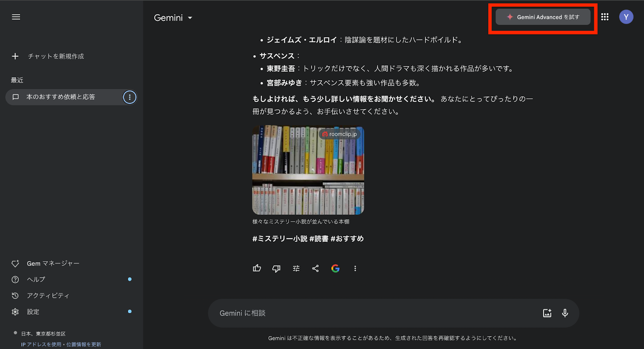The height and width of the screenshot is (349, 644).
Task: Open the modify response tune icon
Action: coord(296,268)
